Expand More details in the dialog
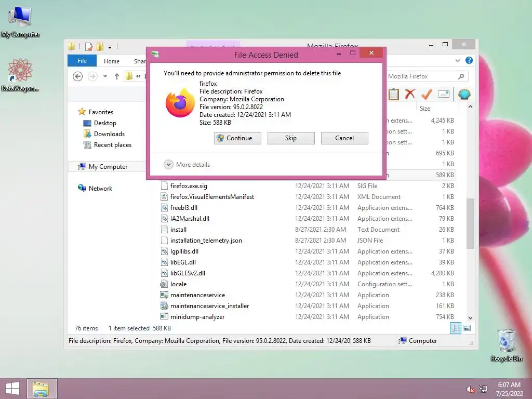Viewport: 532px width, 399px height. [187, 165]
